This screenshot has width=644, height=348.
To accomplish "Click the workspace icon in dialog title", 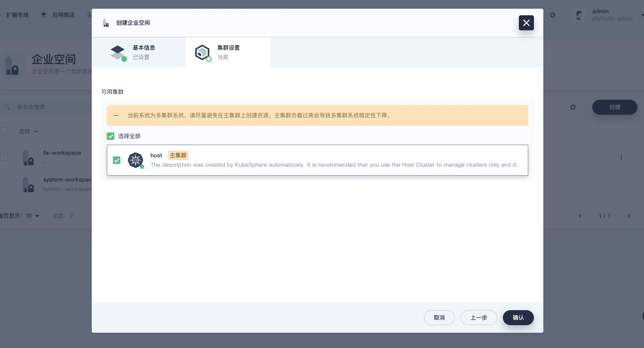I will click(106, 23).
